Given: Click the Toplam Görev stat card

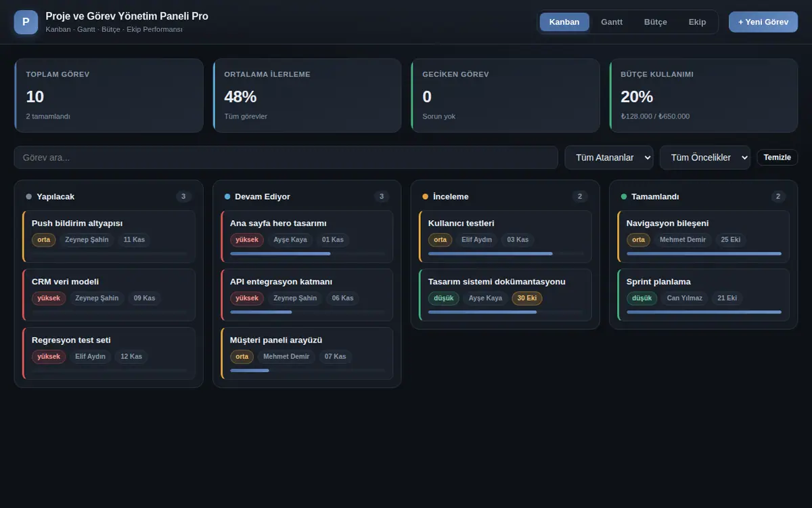Looking at the screenshot, I should click(109, 96).
